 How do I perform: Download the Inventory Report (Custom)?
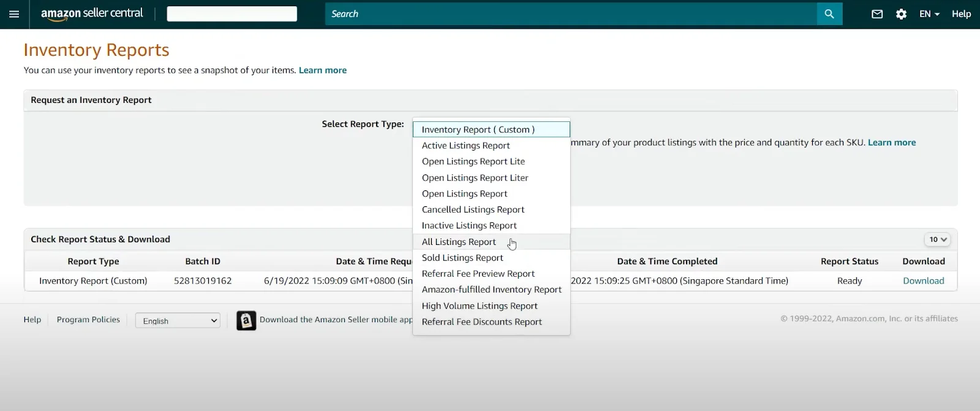pyautogui.click(x=923, y=281)
